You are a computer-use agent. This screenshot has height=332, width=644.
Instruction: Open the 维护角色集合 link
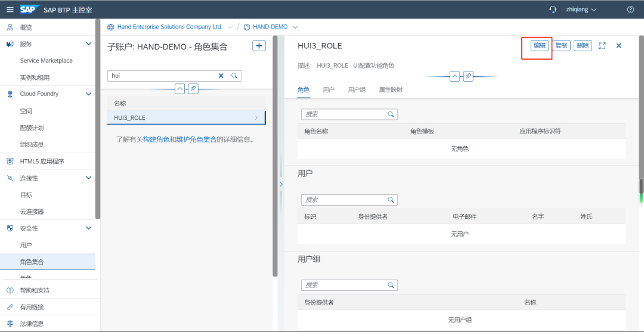[196, 139]
